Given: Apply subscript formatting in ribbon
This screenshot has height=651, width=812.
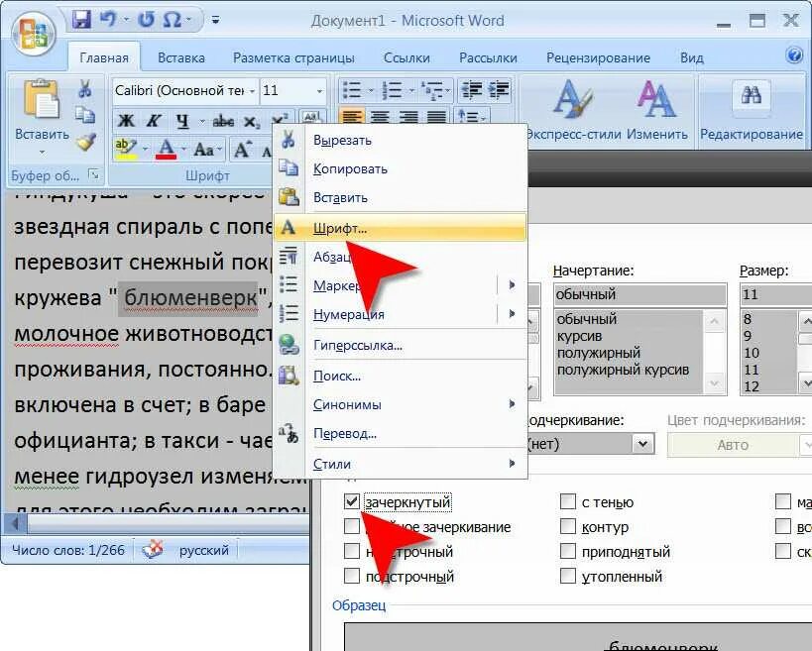Looking at the screenshot, I should [x=252, y=122].
